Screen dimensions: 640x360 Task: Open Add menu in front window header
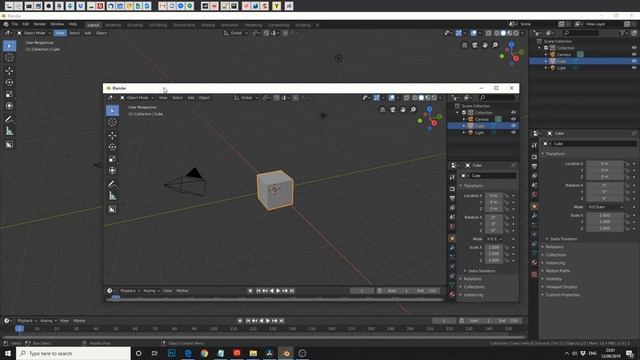[x=191, y=98]
